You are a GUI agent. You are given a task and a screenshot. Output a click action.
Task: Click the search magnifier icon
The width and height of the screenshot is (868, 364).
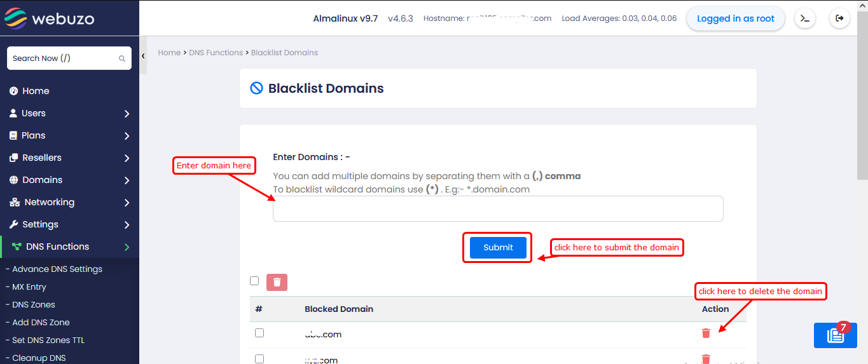coord(122,58)
